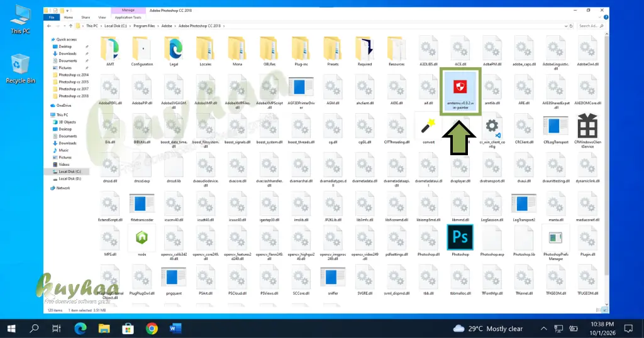Open Explorer help button

click(606, 17)
